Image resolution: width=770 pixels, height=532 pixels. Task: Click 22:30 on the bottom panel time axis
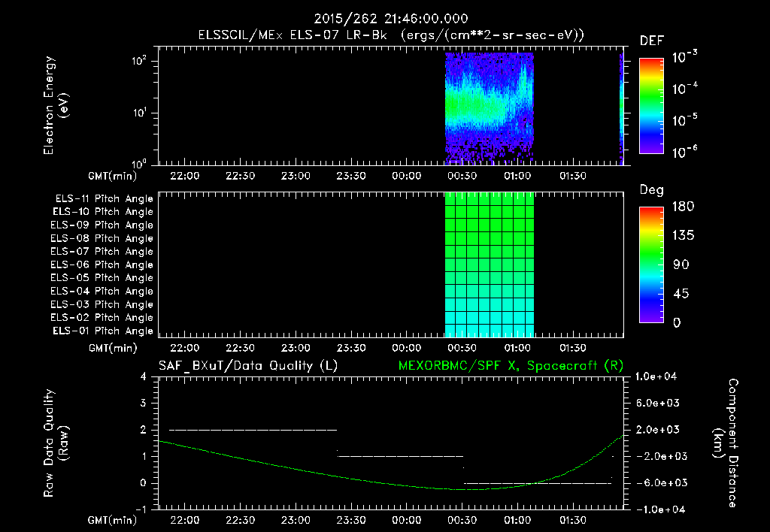pos(240,520)
